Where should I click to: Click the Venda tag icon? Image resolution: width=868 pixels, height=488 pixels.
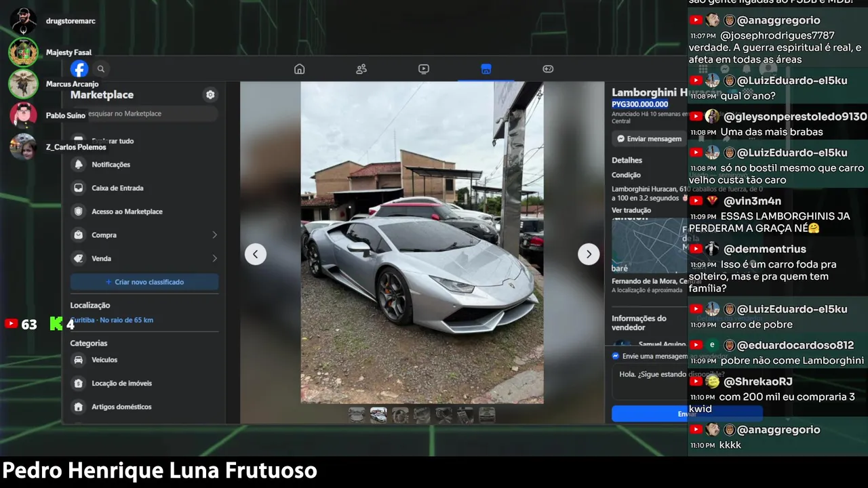(x=79, y=258)
